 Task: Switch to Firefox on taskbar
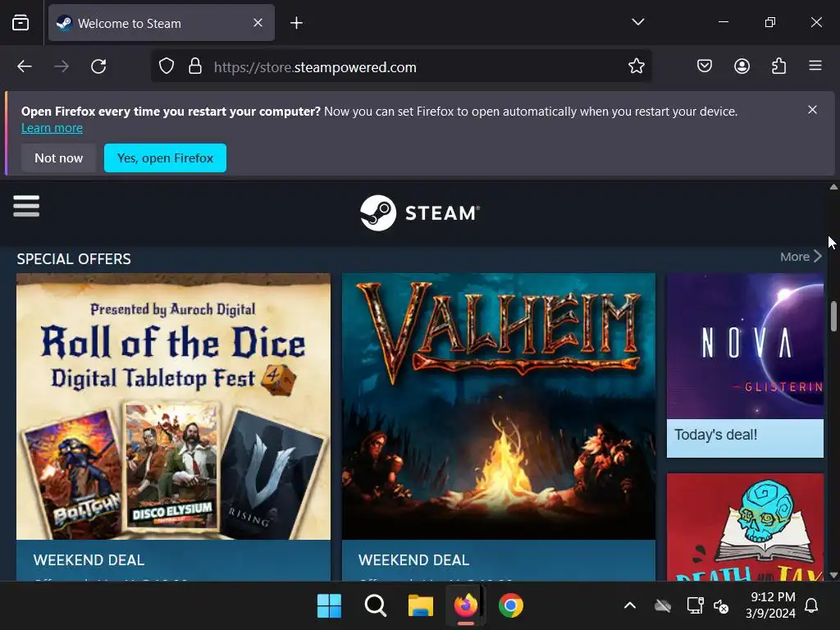coord(466,606)
